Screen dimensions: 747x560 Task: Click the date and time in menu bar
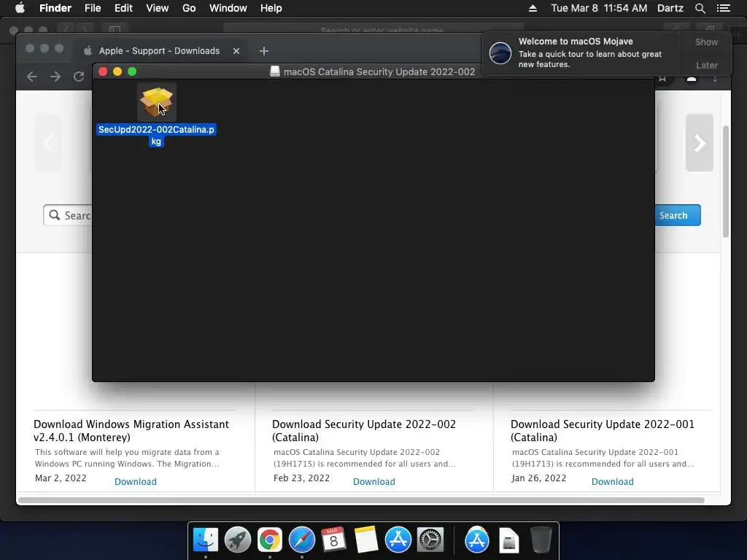coord(599,8)
